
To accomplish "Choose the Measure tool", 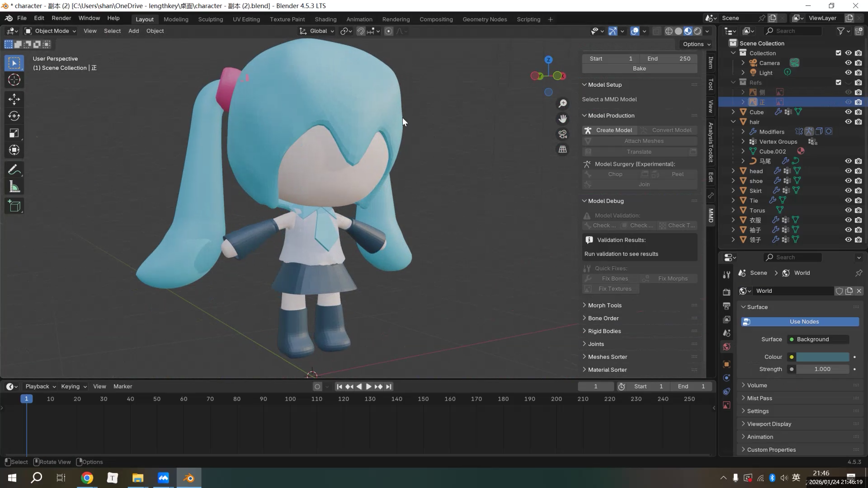I will coord(14,187).
